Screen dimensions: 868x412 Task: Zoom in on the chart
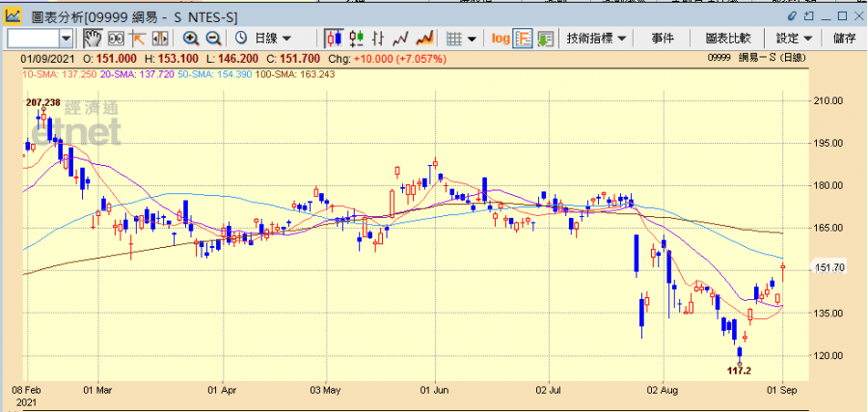pos(191,39)
